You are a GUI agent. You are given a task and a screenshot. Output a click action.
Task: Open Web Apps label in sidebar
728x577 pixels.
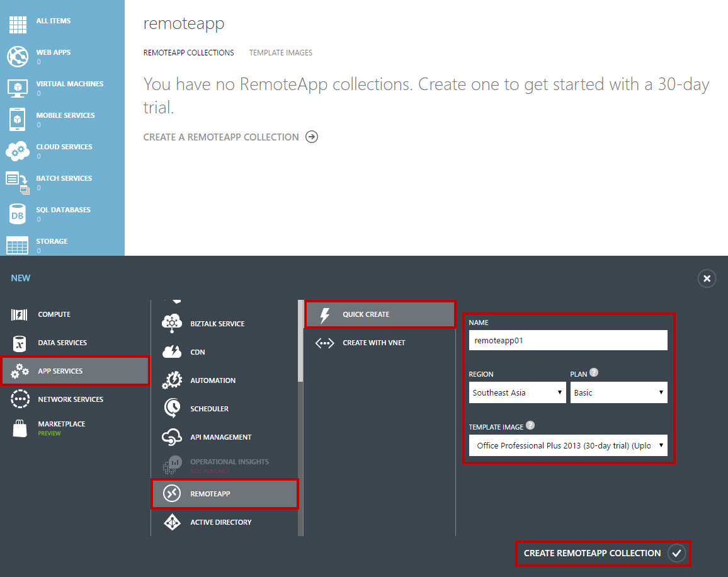pos(54,52)
